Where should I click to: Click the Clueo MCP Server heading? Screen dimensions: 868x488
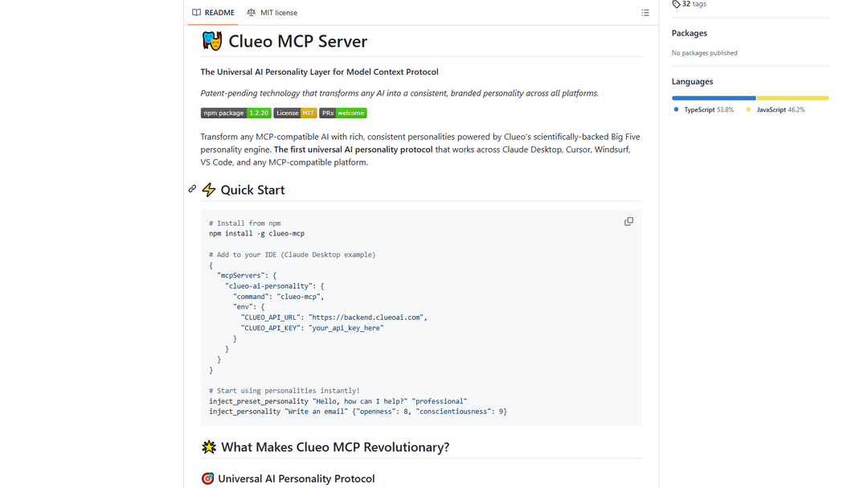[298, 41]
